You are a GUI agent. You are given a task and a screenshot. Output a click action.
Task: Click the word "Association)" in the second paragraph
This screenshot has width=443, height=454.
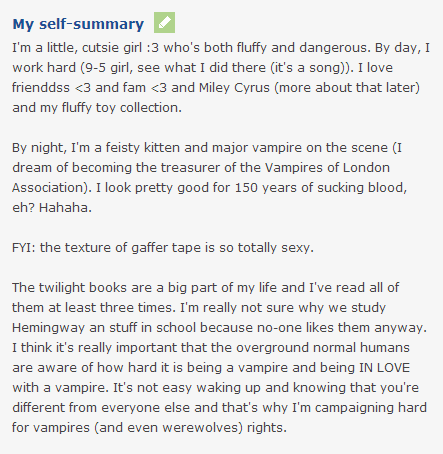tap(52, 188)
